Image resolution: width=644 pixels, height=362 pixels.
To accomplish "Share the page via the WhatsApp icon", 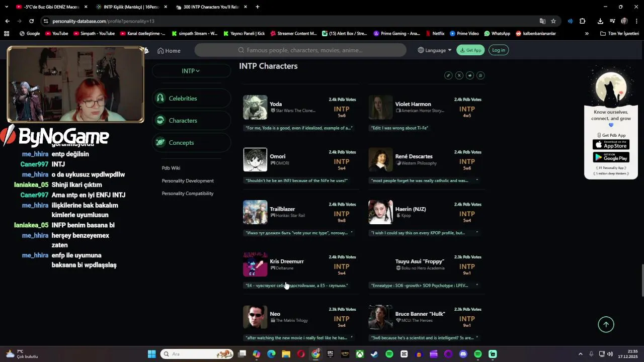I will coord(480,75).
